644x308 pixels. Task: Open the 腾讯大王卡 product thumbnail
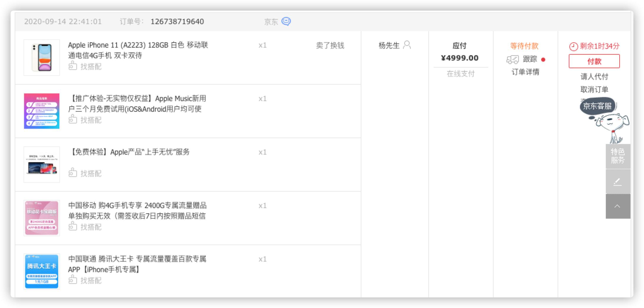point(42,272)
